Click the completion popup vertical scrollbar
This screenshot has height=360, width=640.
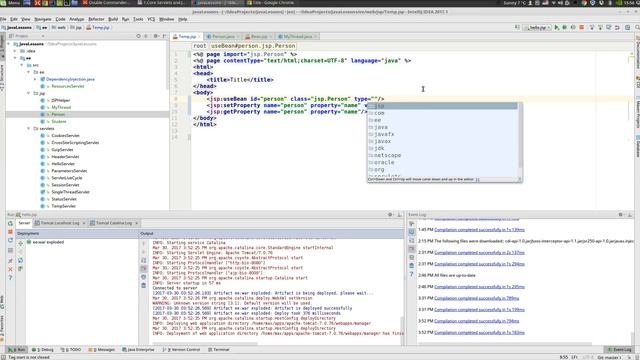[x=520, y=135]
